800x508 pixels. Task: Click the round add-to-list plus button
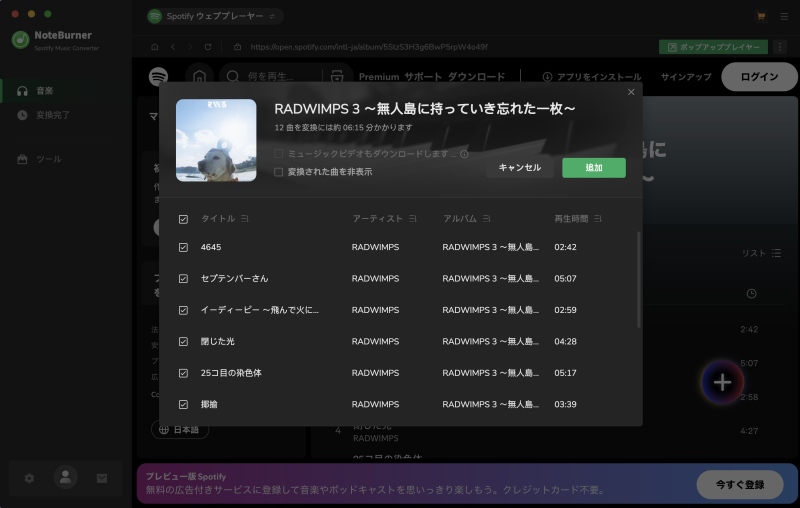722,382
